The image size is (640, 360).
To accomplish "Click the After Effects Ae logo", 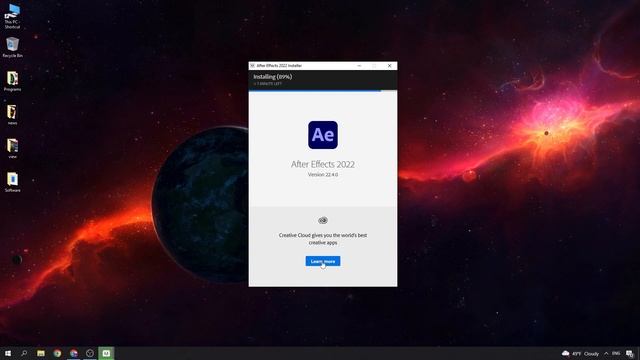I will pos(323,135).
